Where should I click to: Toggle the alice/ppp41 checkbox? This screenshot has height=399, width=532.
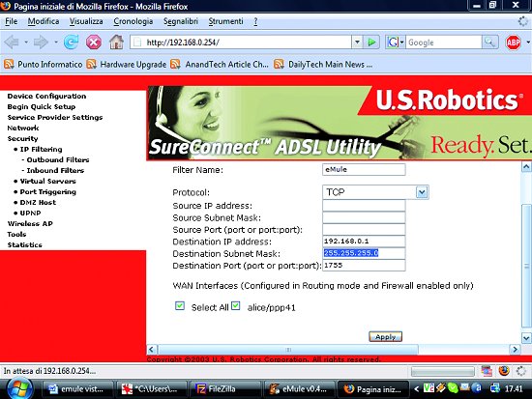click(x=236, y=306)
